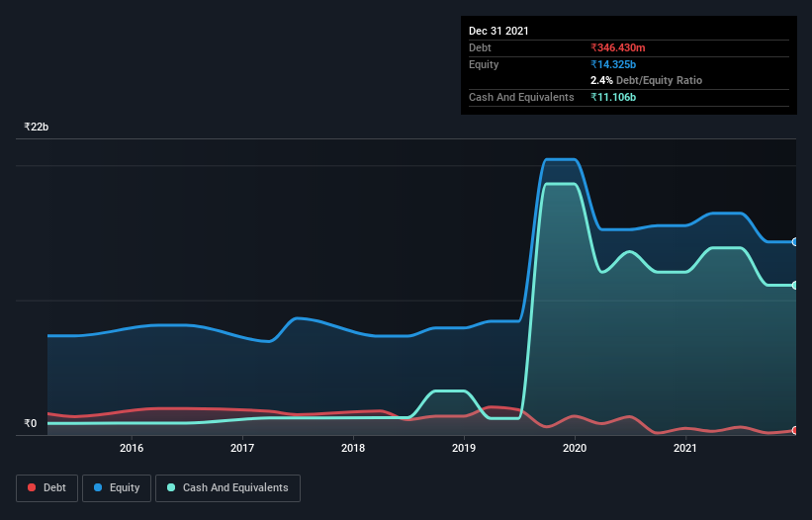This screenshot has height=520, width=812.
Task: Click the Equity row label in tooltip
Action: (484, 64)
